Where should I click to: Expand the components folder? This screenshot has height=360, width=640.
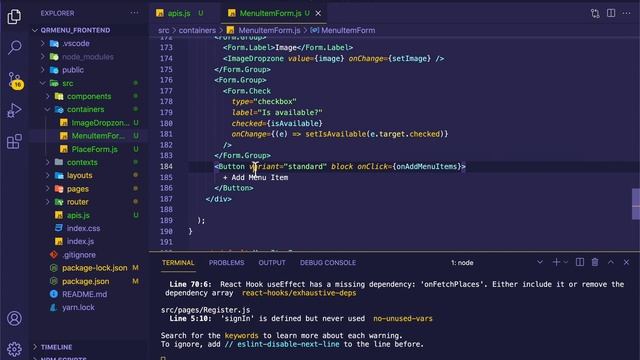tap(89, 96)
